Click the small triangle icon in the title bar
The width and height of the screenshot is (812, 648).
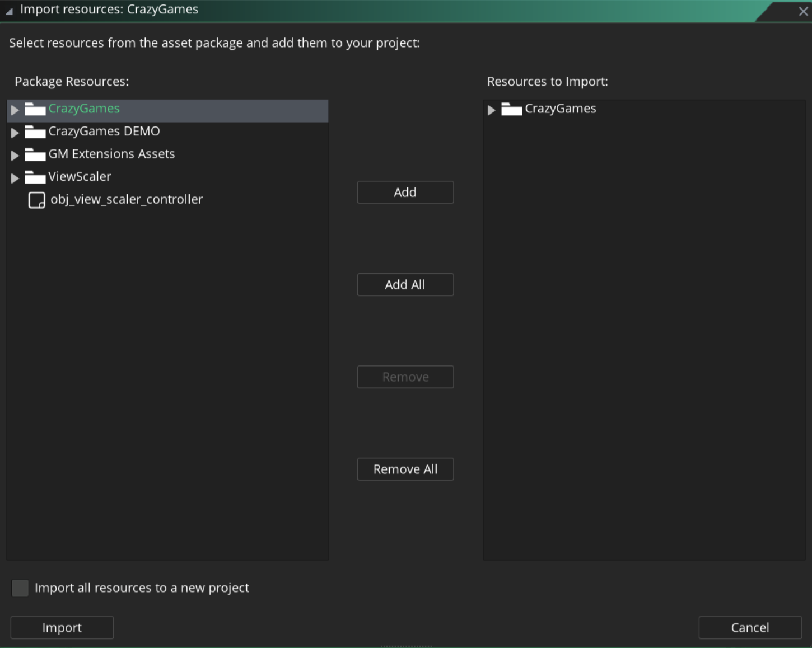pyautogui.click(x=9, y=11)
